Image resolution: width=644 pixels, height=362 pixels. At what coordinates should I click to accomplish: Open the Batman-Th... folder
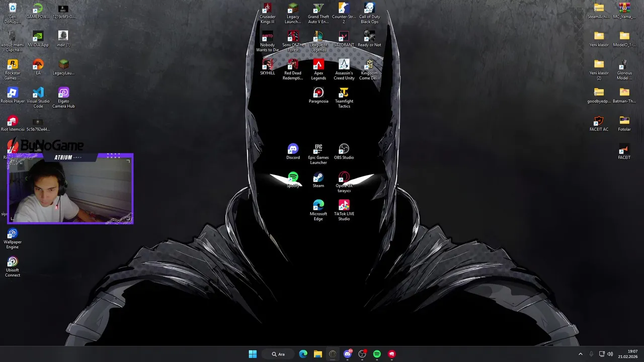click(624, 95)
